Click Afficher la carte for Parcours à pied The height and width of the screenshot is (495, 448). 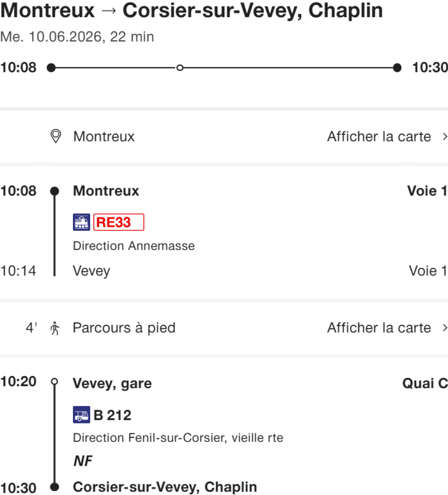(x=379, y=328)
